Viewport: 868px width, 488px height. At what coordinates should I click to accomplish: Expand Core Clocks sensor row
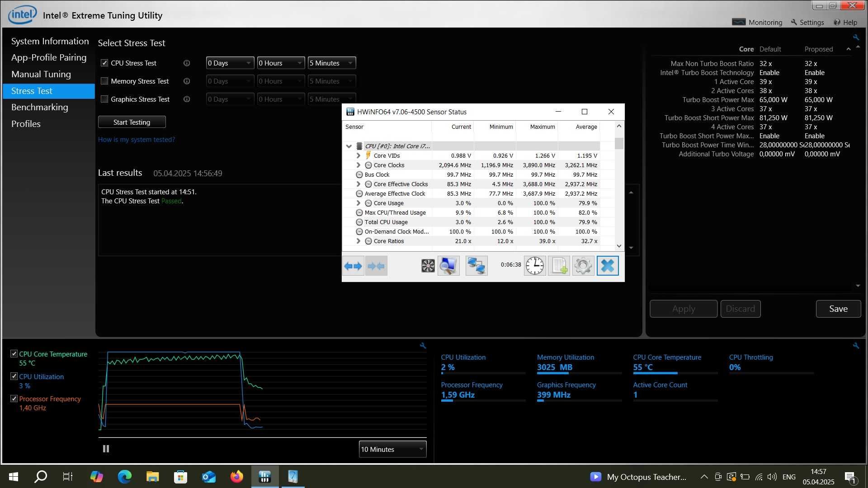point(359,165)
